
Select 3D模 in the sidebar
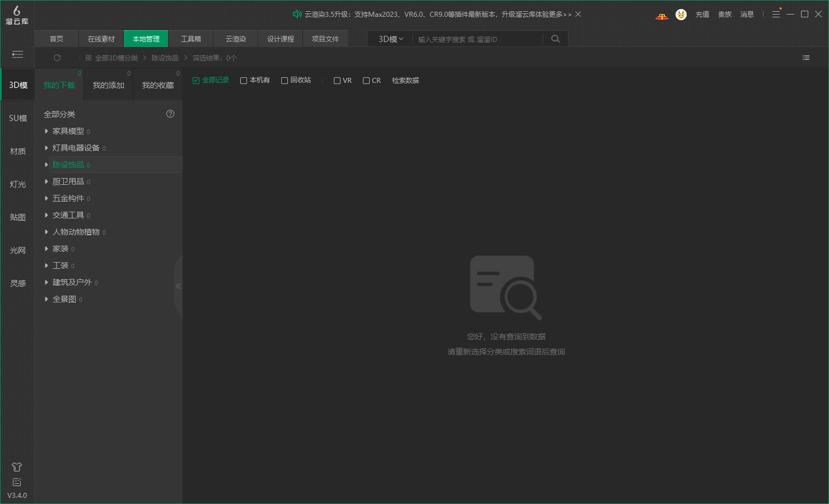18,85
